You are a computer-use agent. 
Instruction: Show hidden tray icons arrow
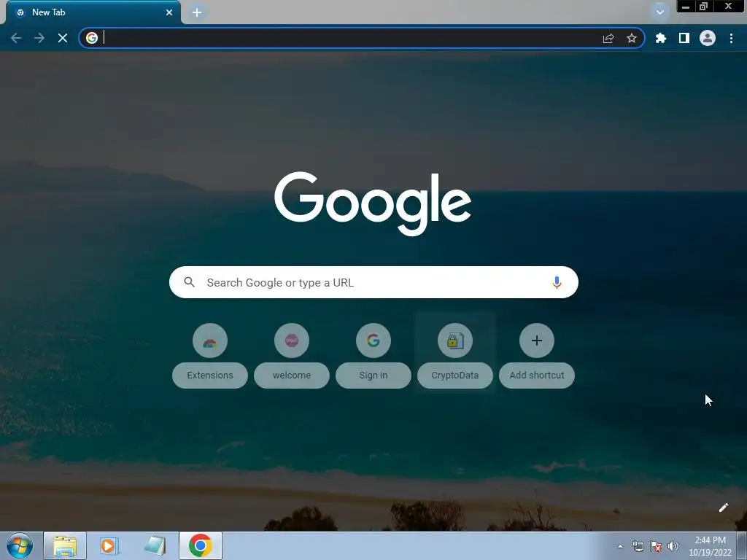tap(620, 546)
